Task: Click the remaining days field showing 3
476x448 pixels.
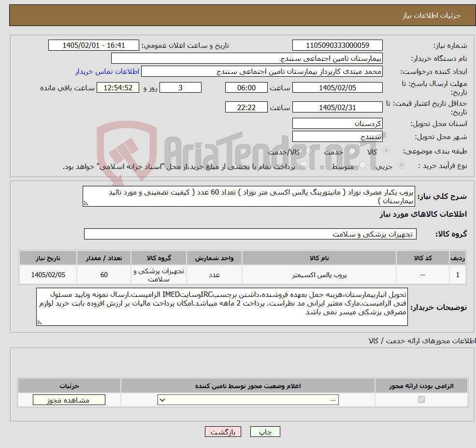Action: [180, 88]
